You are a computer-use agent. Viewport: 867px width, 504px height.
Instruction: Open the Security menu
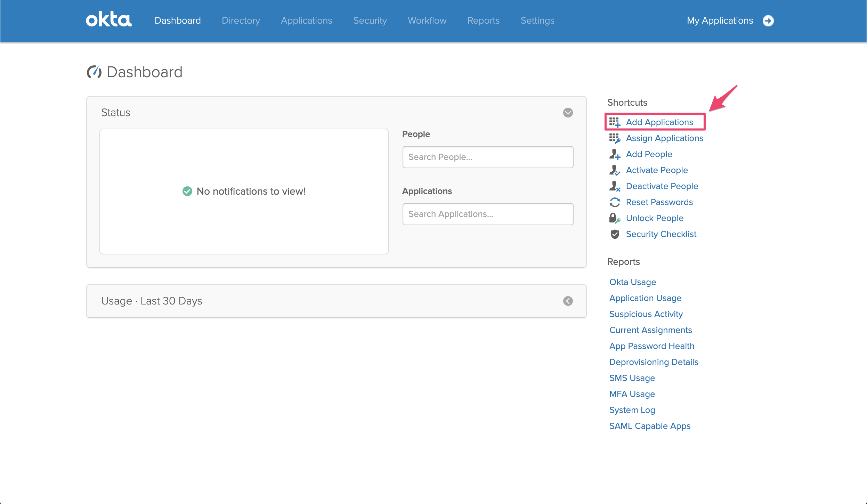370,21
